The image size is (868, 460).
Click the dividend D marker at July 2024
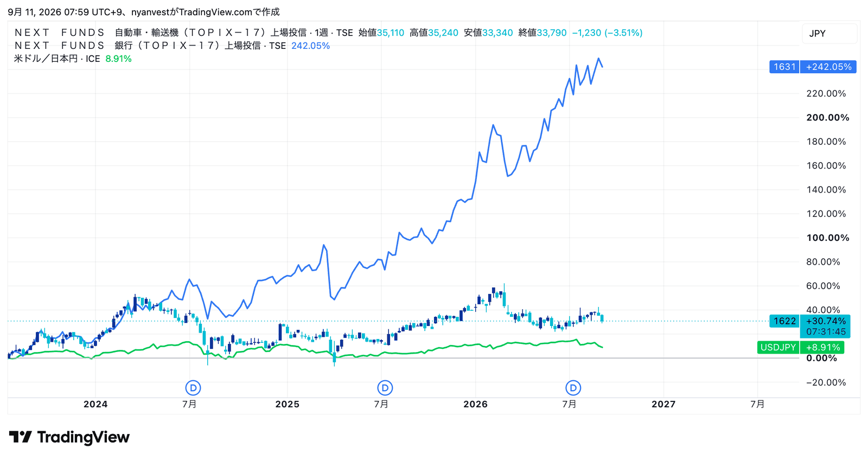click(x=193, y=388)
